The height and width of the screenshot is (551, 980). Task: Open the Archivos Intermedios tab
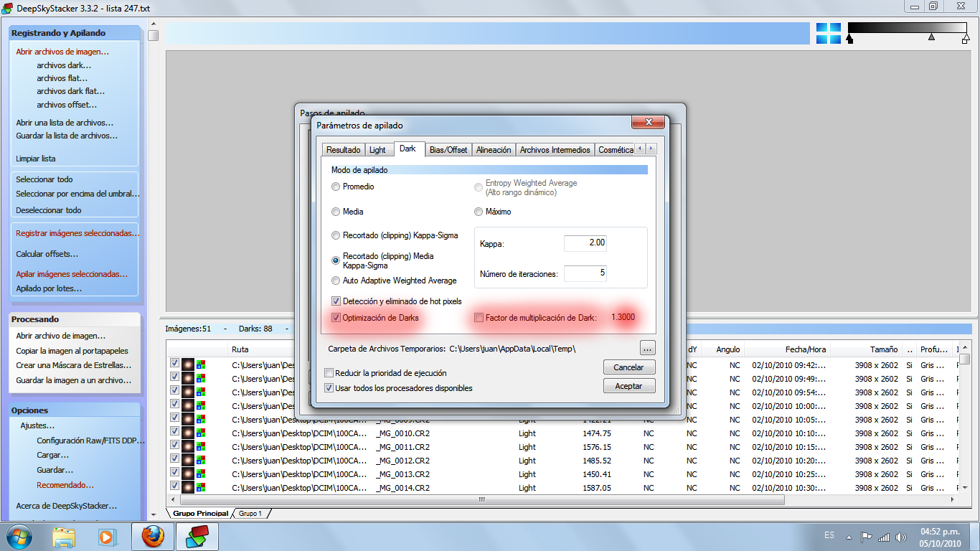(555, 150)
